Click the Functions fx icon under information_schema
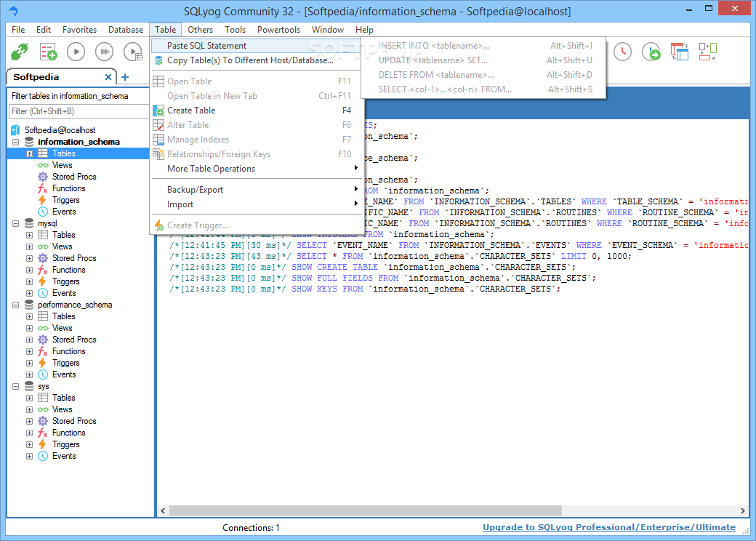The width and height of the screenshot is (756, 541). 43,188
